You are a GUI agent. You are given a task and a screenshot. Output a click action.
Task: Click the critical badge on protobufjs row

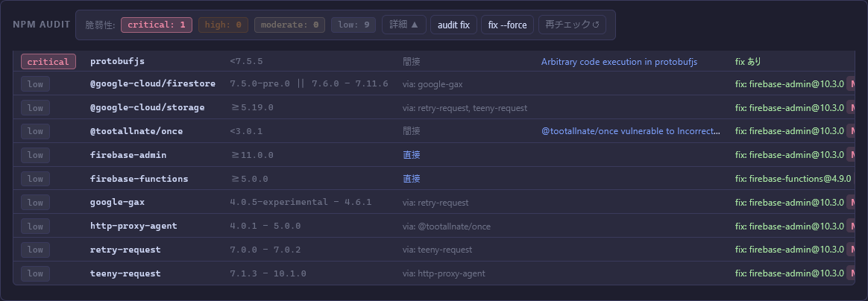tap(48, 62)
